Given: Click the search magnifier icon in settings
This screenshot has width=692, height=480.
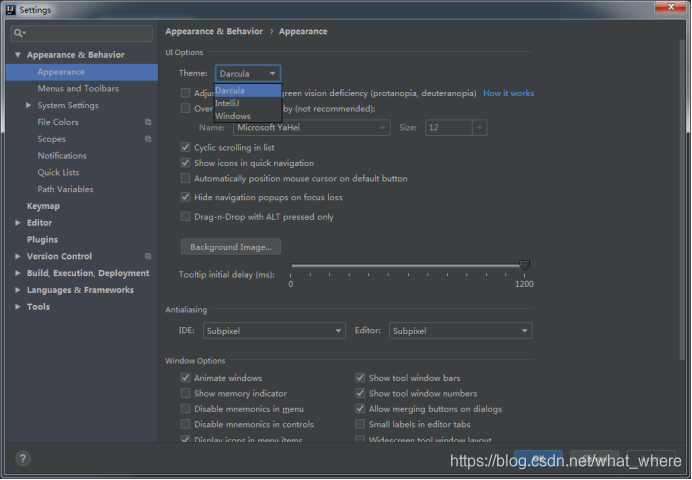Looking at the screenshot, I should tap(19, 33).
